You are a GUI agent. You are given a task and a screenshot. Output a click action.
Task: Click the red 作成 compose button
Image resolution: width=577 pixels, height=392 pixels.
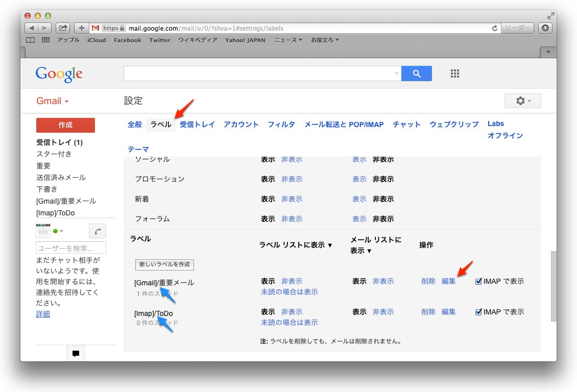coord(65,125)
